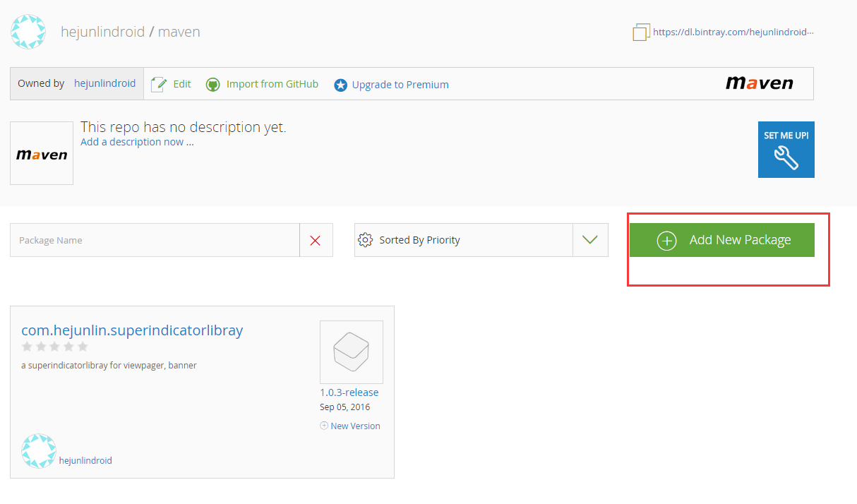Click Add a description now link
Image resolution: width=857 pixels, height=504 pixels.
137,142
